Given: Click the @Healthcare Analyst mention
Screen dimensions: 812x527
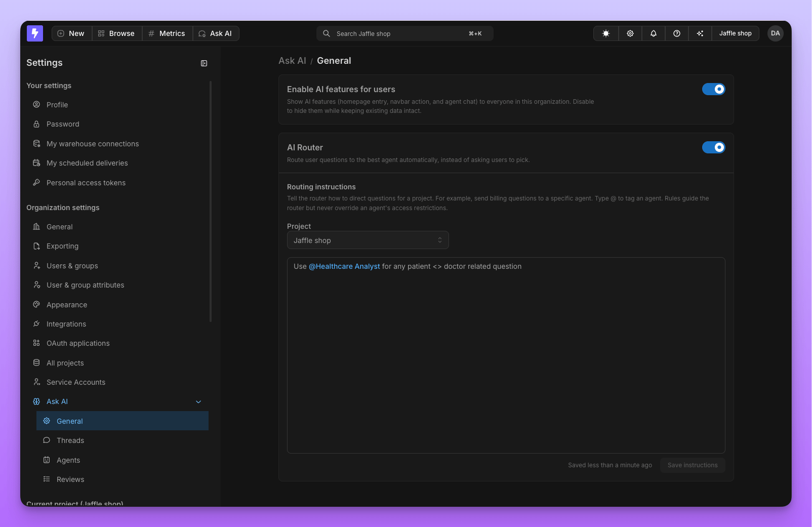Looking at the screenshot, I should pos(344,266).
